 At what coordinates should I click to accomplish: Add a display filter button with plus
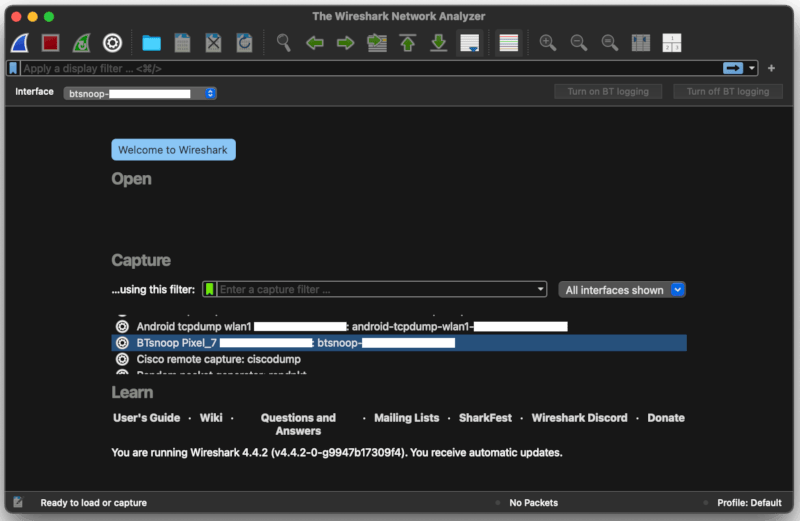coord(771,68)
